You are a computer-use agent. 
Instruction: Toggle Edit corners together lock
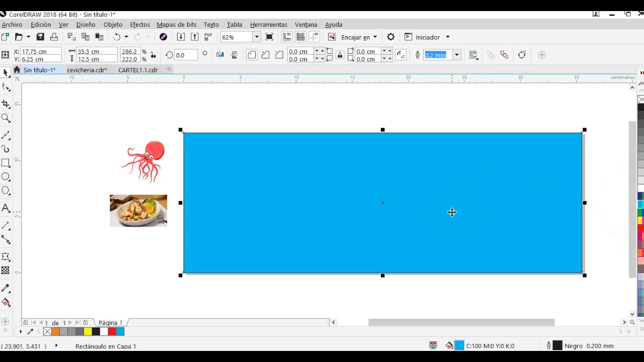[340, 55]
